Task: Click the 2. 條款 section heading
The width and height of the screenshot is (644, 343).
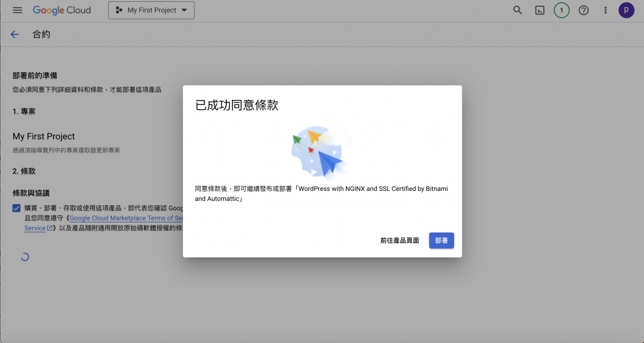Action: point(24,171)
